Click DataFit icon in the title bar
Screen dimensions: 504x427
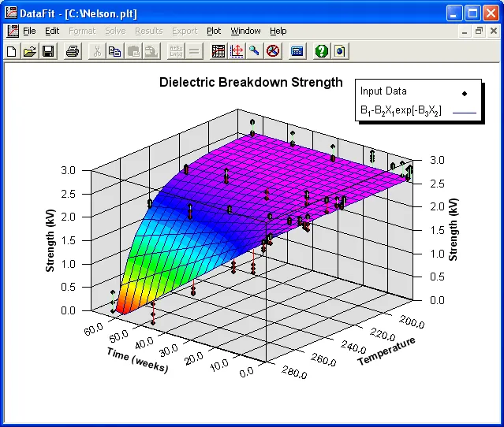click(x=11, y=13)
